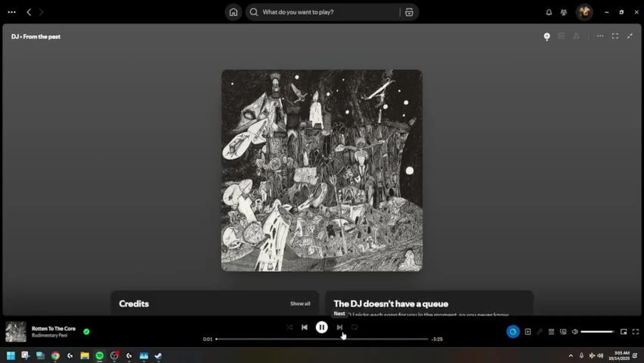
Task: Open Browse icon in search bar
Action: point(409,12)
